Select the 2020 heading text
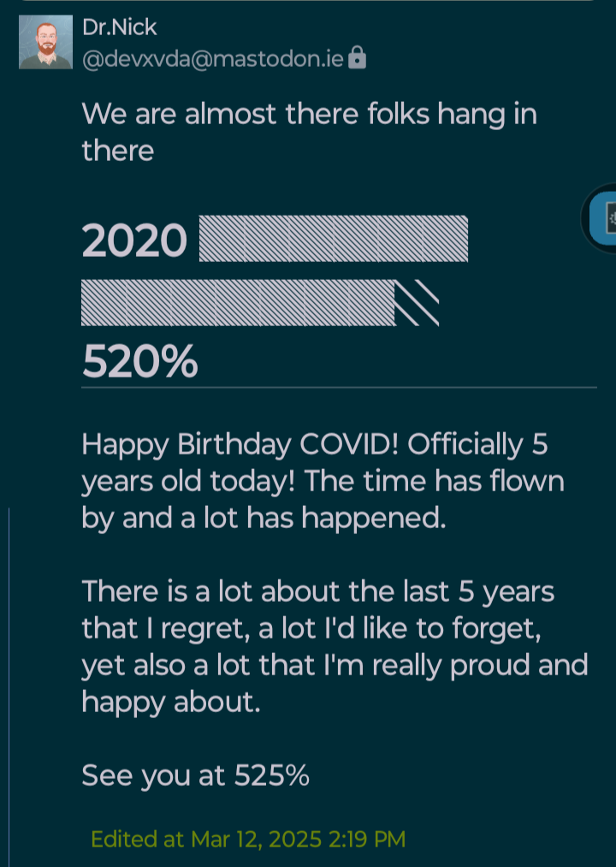 (x=134, y=241)
